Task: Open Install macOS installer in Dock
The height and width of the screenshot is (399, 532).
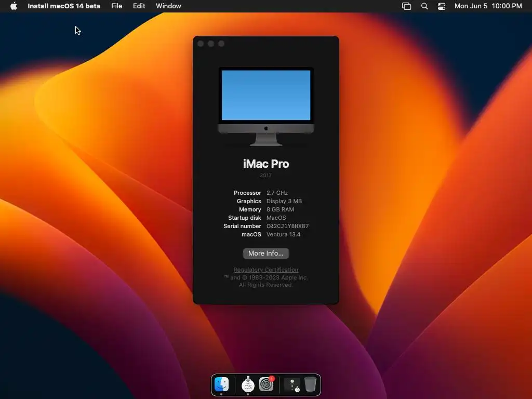Action: 248,384
